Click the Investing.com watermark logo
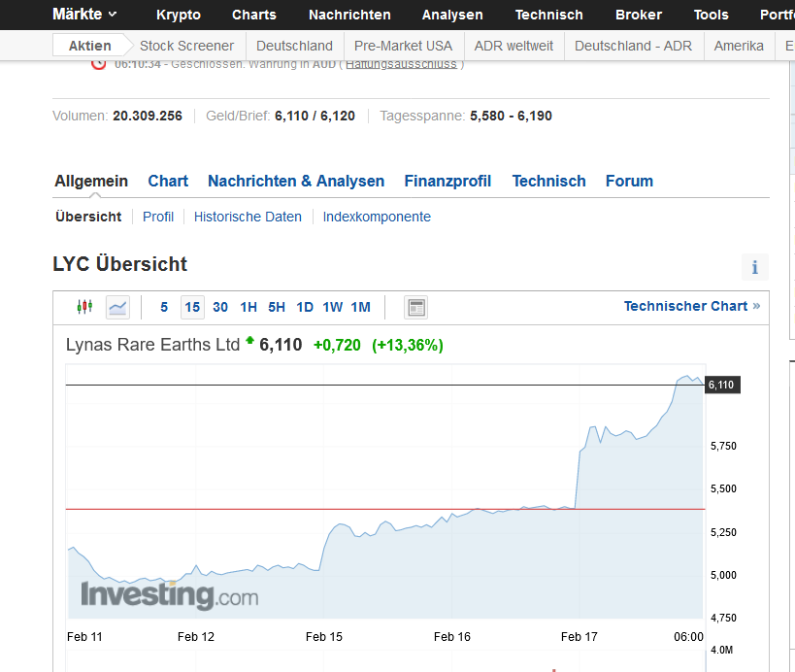Viewport: 795px width, 672px height. (169, 594)
